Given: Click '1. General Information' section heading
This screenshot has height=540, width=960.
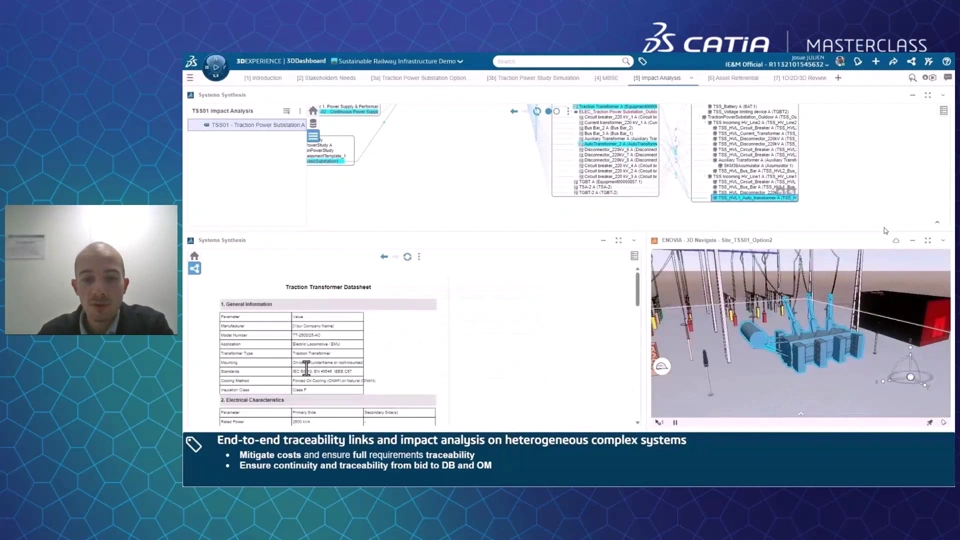Looking at the screenshot, I should point(246,304).
